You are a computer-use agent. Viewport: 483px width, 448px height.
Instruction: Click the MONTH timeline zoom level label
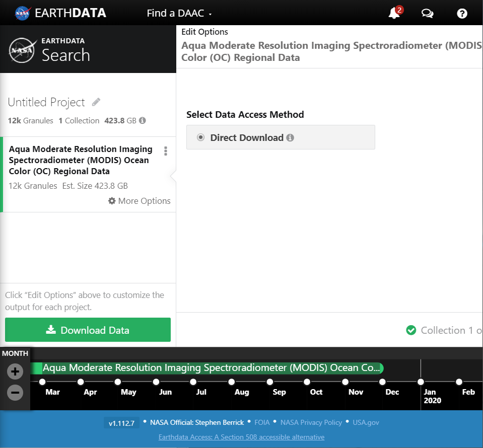(x=15, y=353)
